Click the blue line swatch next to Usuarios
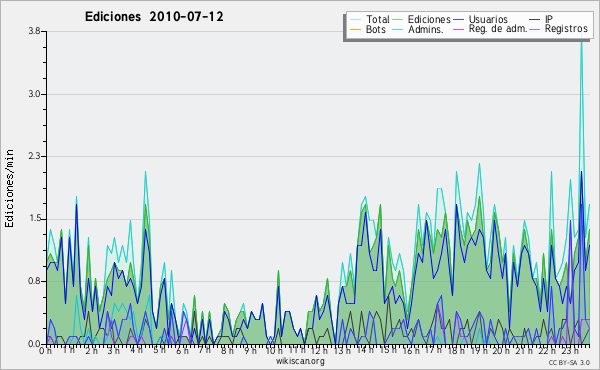The height and width of the screenshot is (370, 600). [458, 20]
